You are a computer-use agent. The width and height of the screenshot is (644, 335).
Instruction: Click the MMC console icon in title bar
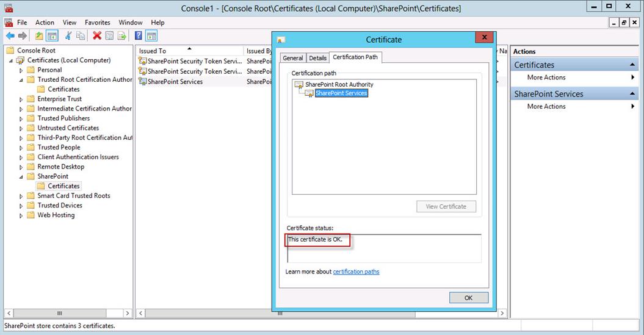click(x=8, y=8)
